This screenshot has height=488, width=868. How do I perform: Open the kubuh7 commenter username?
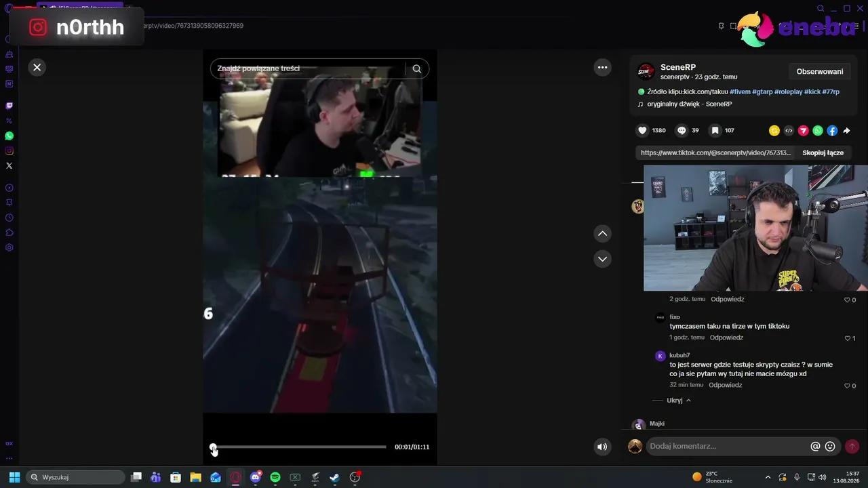(679, 355)
